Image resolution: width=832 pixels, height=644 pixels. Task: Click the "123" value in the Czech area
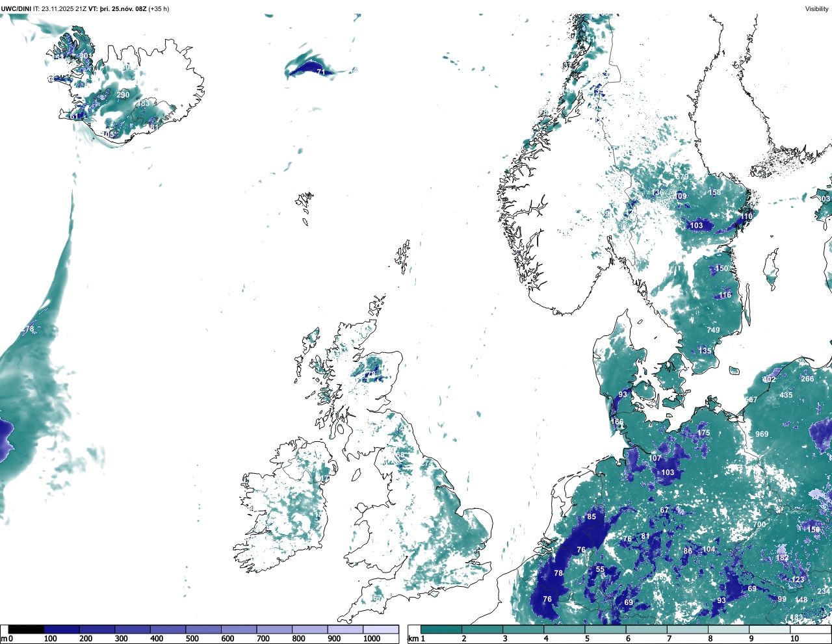798,580
